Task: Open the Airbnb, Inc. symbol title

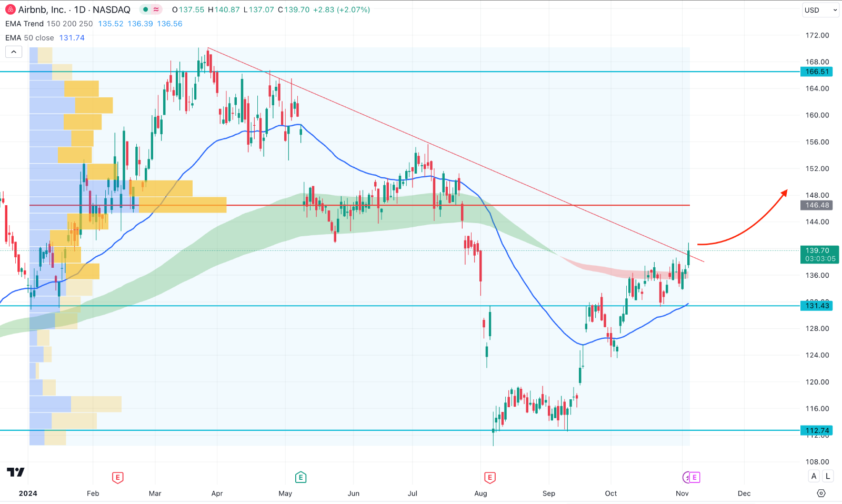Action: pyautogui.click(x=42, y=9)
